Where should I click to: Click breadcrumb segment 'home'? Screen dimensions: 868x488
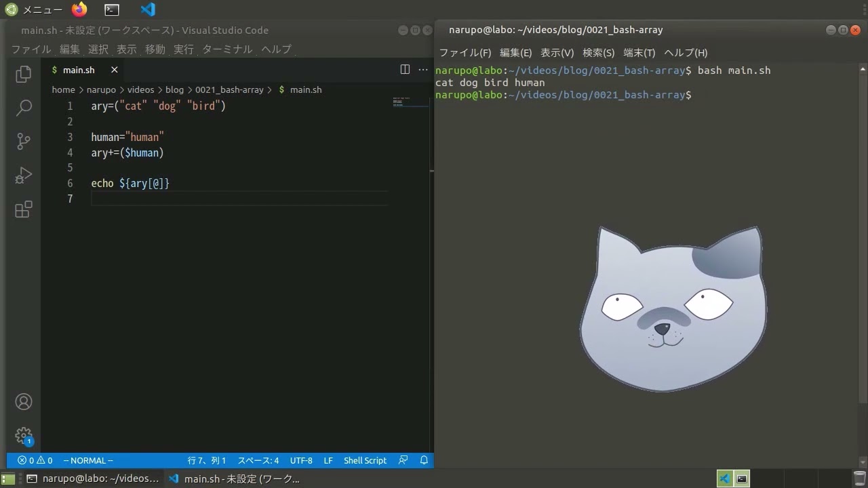[64, 89]
